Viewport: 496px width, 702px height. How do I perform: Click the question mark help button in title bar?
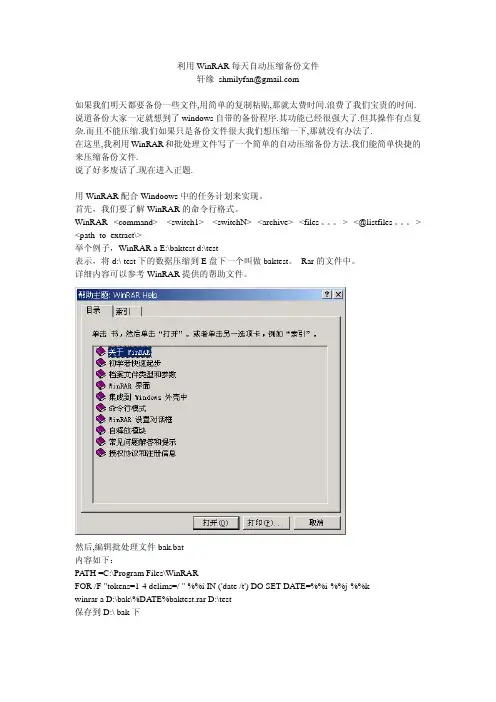point(328,294)
